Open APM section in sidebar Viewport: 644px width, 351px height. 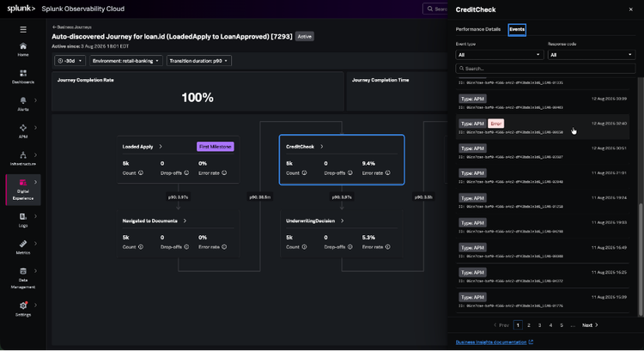[23, 131]
